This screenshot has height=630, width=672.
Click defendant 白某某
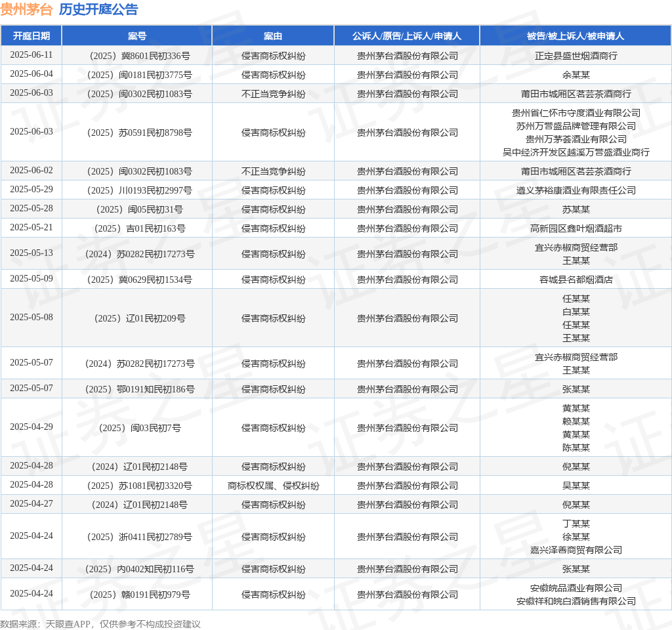pyautogui.click(x=576, y=312)
